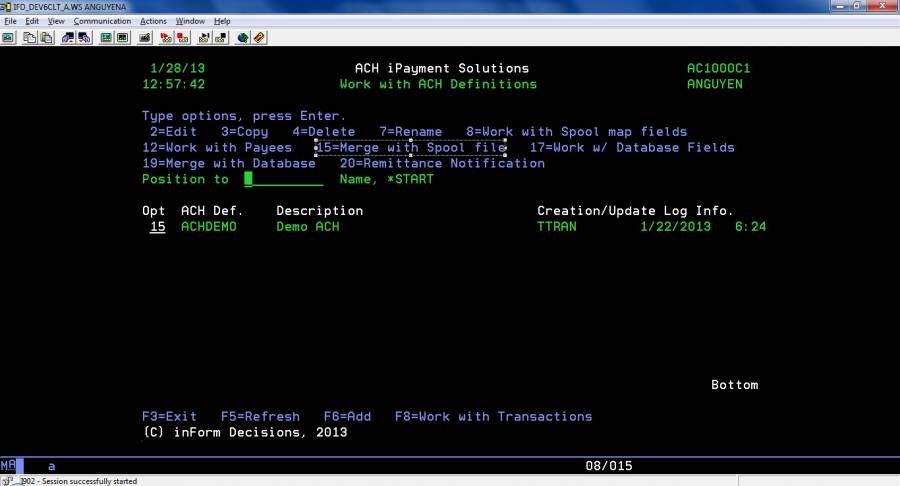Click the globe icon in the toolbar
The height and width of the screenshot is (486, 900).
pos(243,38)
